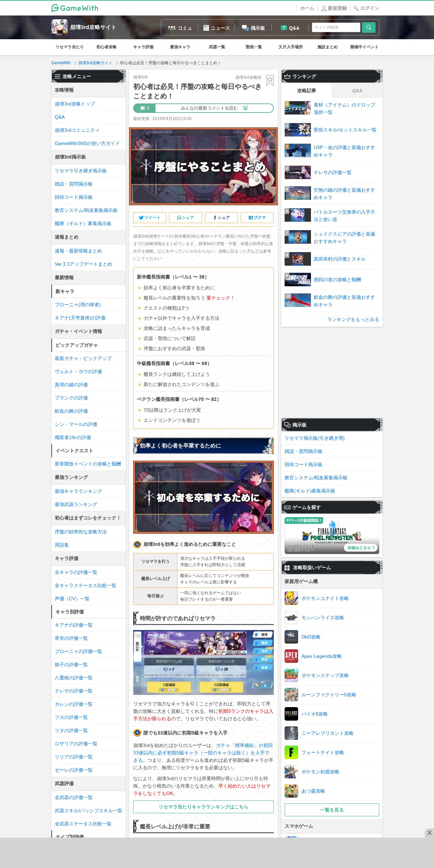Open リセマラ掲示板(引き継ぎ用) board link
The width and height of the screenshot is (434, 868).
[332, 438]
